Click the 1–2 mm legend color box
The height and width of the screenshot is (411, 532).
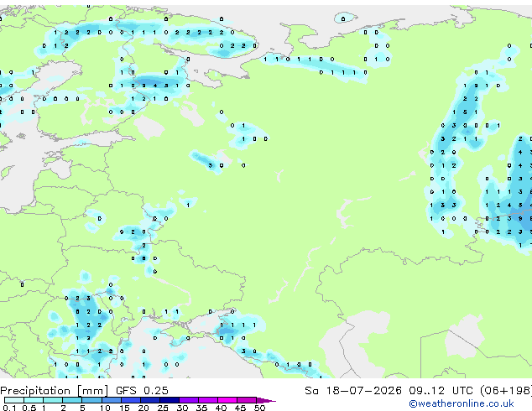(53, 400)
